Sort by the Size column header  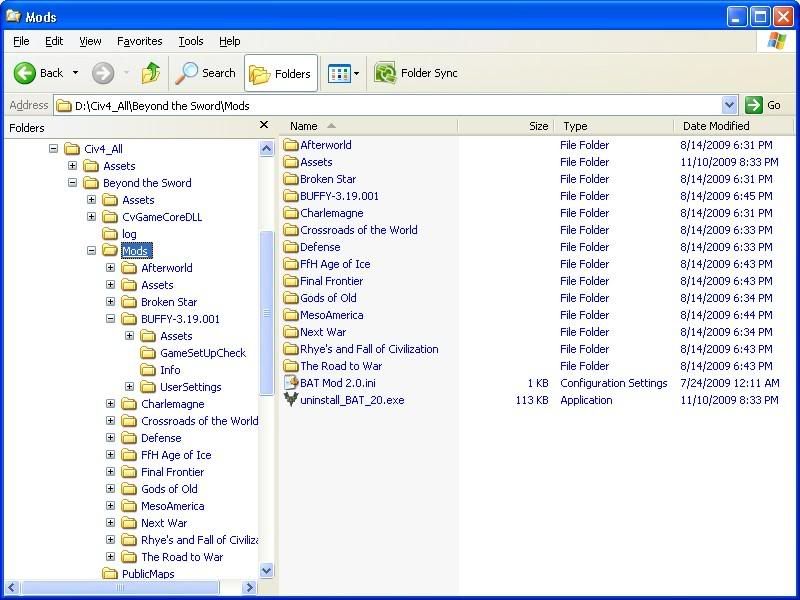(506, 126)
